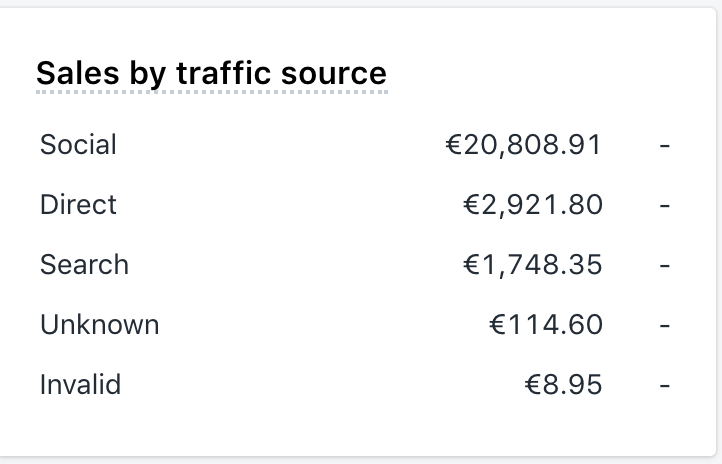The height and width of the screenshot is (464, 722).
Task: Click the dotted underline beneath the title
Action: click(211, 92)
